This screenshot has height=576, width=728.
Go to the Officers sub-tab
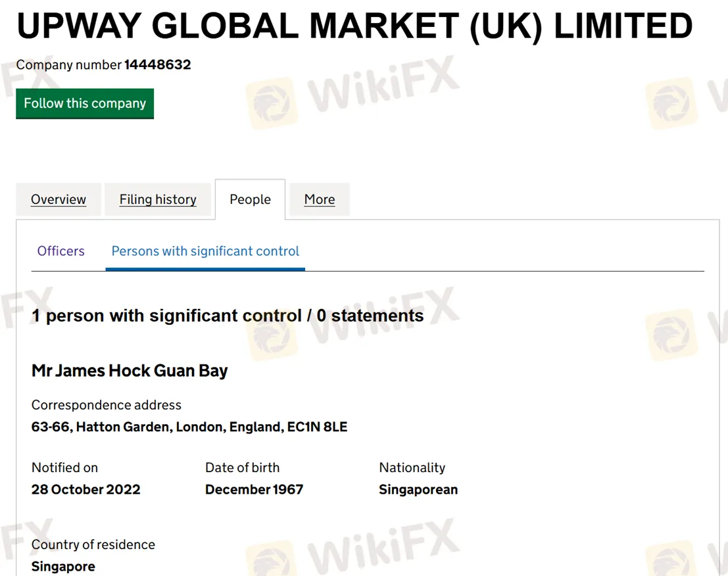pyautogui.click(x=61, y=251)
